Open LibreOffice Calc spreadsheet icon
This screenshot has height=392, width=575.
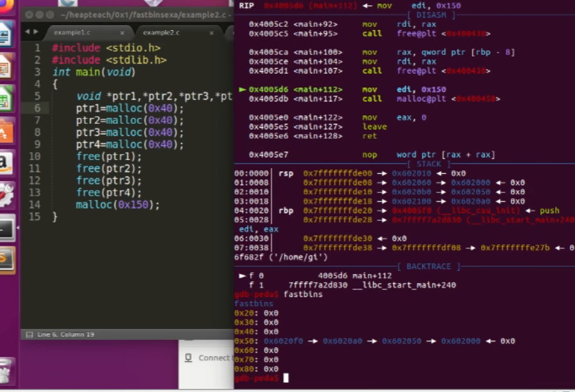(6, 98)
